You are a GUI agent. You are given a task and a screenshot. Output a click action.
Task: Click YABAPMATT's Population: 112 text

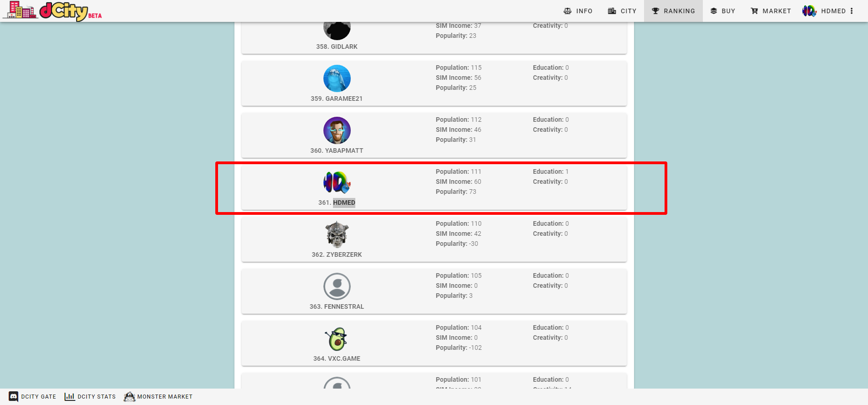458,119
